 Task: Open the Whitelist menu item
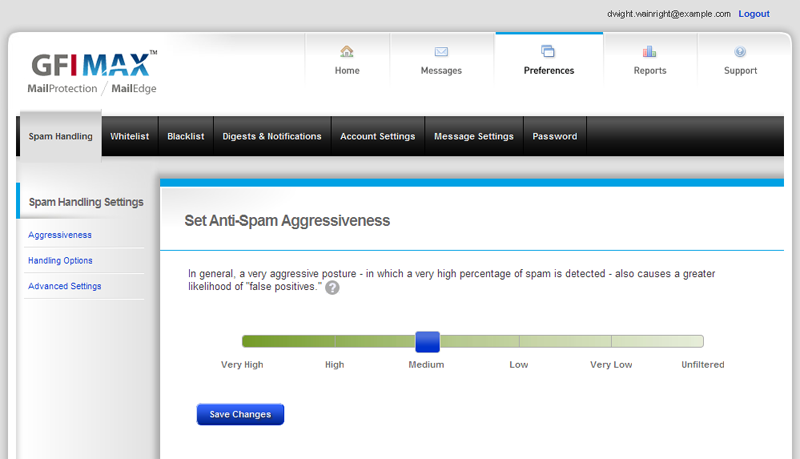[130, 136]
